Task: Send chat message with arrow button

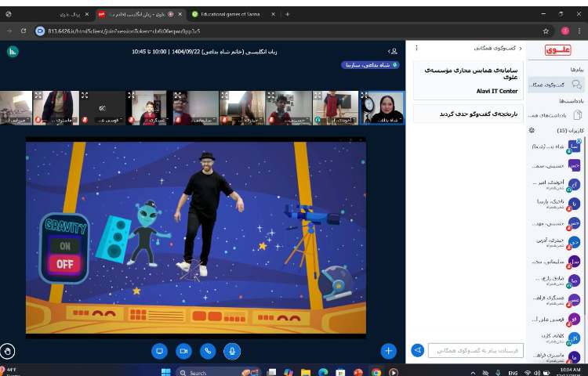Action: tap(418, 351)
